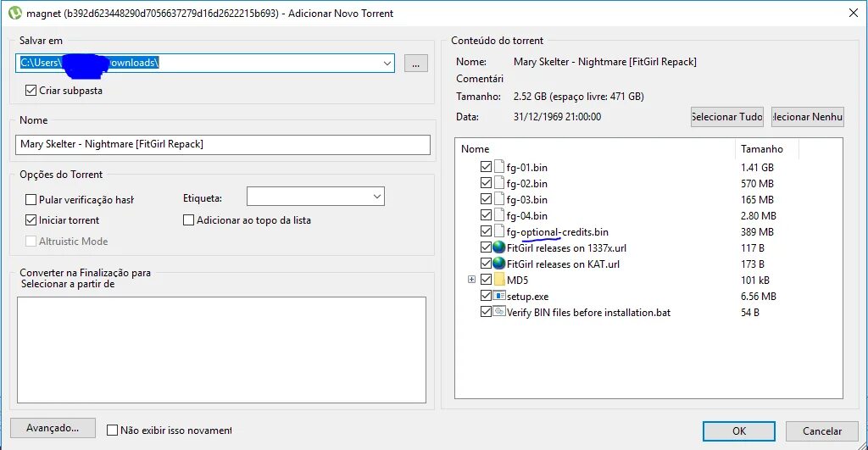Click the globe icon of 1337x.url

[498, 247]
